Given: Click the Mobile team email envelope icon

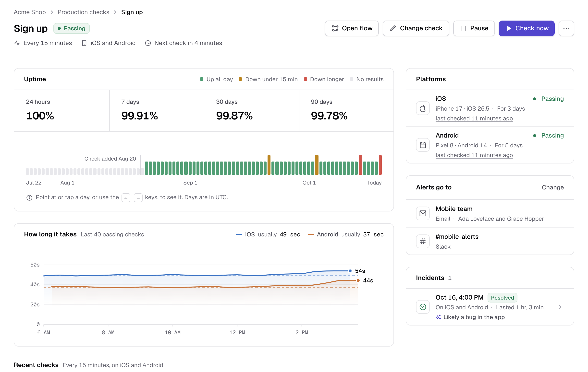Looking at the screenshot, I should pyautogui.click(x=423, y=213).
